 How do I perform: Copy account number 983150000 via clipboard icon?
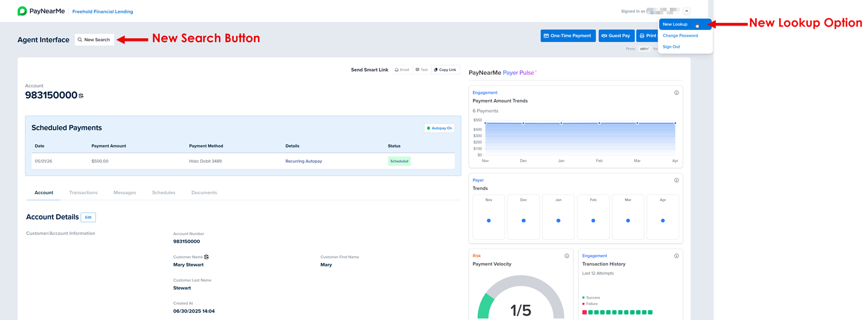point(81,95)
